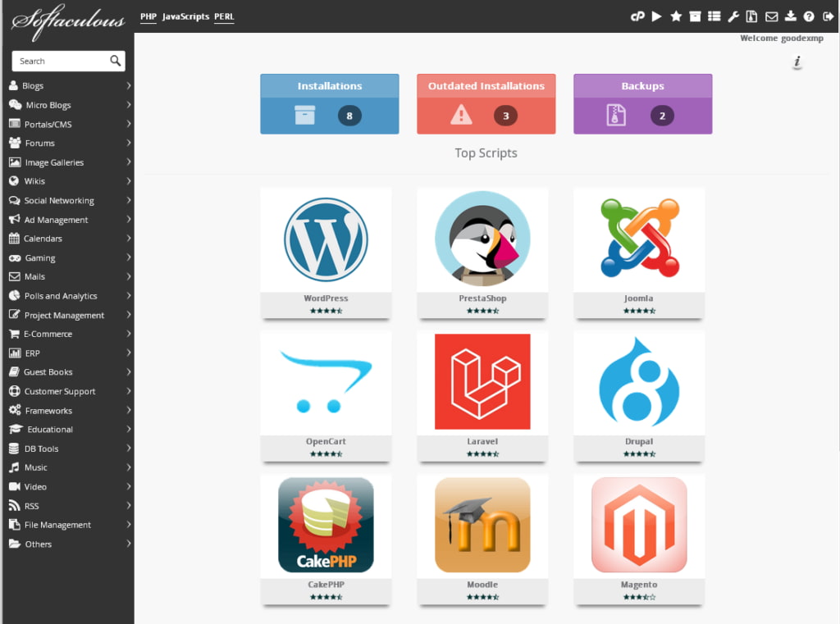Click zip file icon in Backups panel
This screenshot has height=624, width=840.
coord(616,115)
